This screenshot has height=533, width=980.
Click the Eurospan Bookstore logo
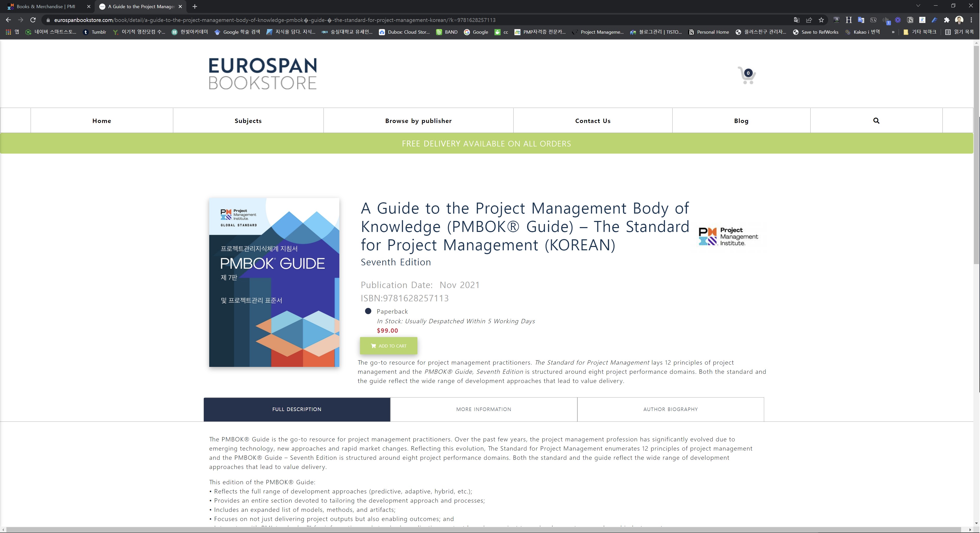coord(263,74)
